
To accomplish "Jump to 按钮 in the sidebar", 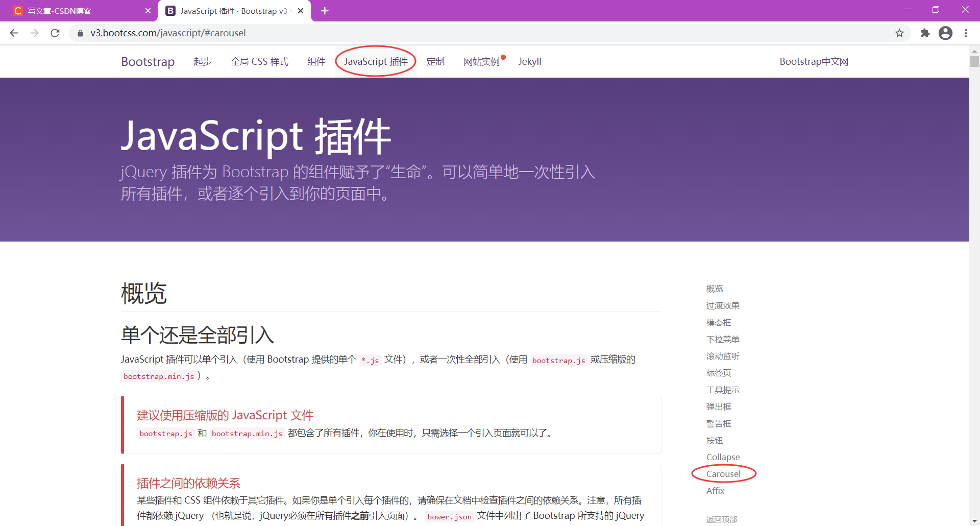I will click(x=715, y=441).
